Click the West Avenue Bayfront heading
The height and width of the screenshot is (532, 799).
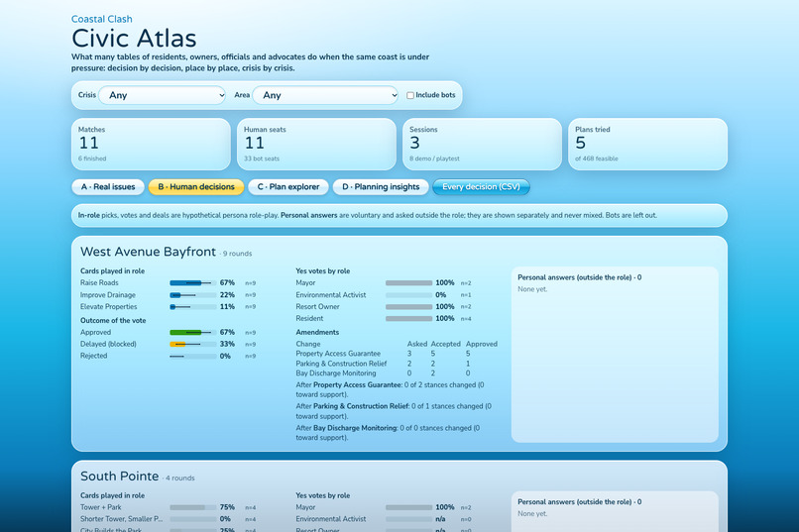[x=149, y=252]
